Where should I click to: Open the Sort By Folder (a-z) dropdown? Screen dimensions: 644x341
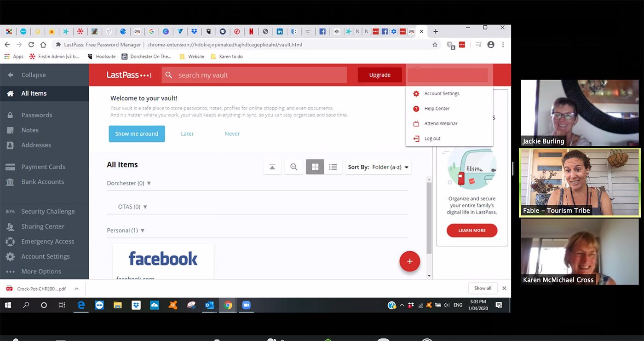(x=378, y=167)
